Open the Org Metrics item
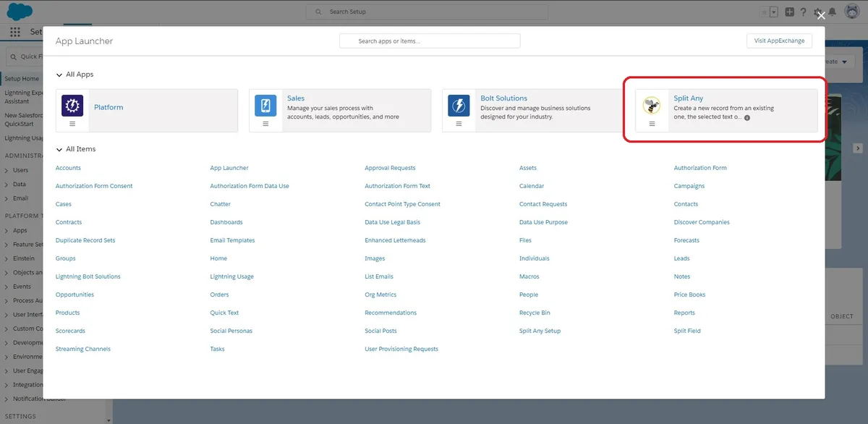868x424 pixels. coord(380,294)
